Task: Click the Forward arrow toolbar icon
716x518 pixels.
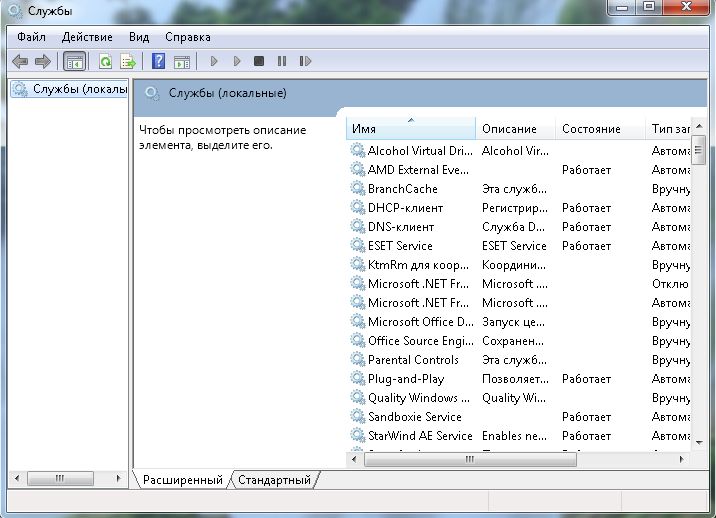Action: (x=42, y=61)
